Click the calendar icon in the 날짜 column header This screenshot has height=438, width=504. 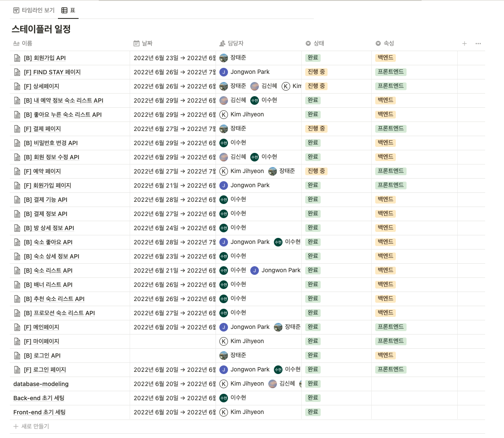[136, 43]
